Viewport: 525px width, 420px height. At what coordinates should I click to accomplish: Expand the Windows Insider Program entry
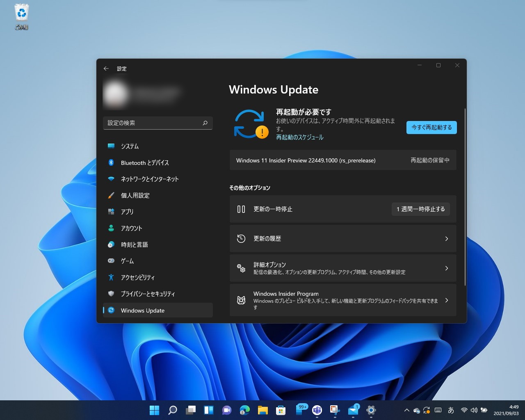click(x=343, y=300)
